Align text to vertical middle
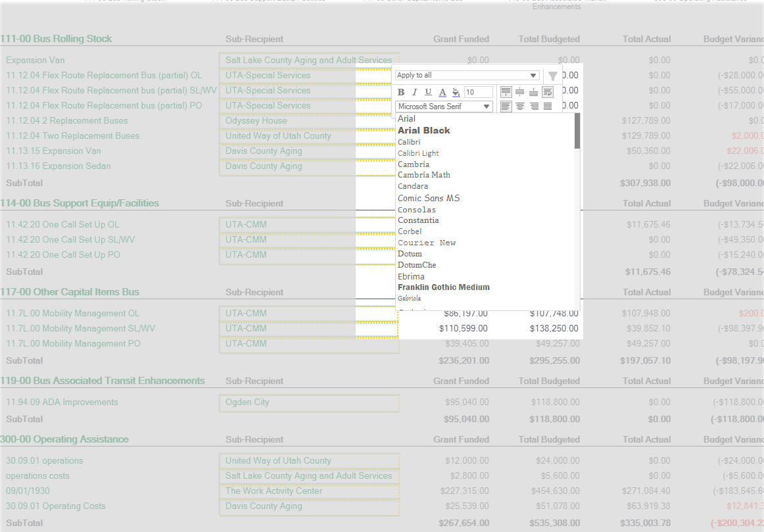764x532 pixels. (520, 91)
